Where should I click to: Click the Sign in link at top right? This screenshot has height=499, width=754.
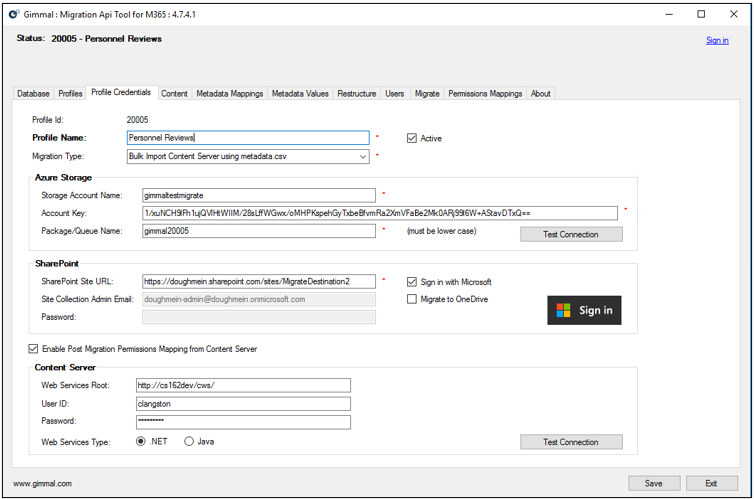click(x=717, y=41)
